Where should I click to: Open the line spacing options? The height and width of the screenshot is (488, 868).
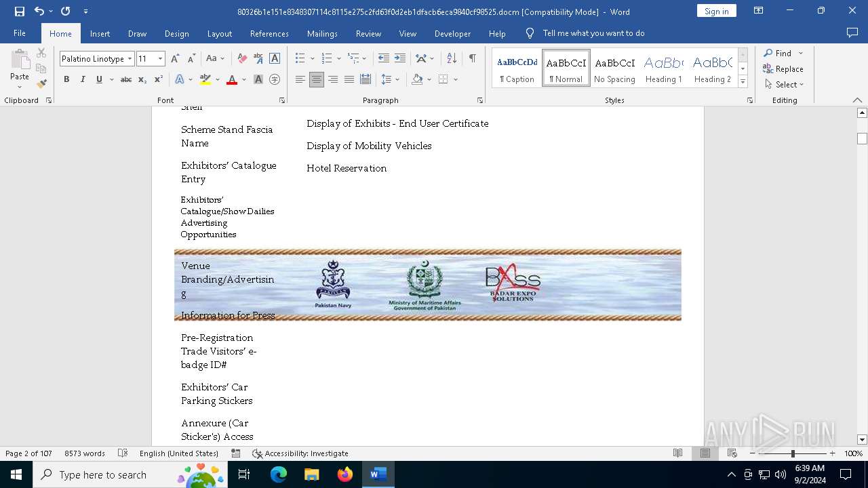pyautogui.click(x=390, y=79)
